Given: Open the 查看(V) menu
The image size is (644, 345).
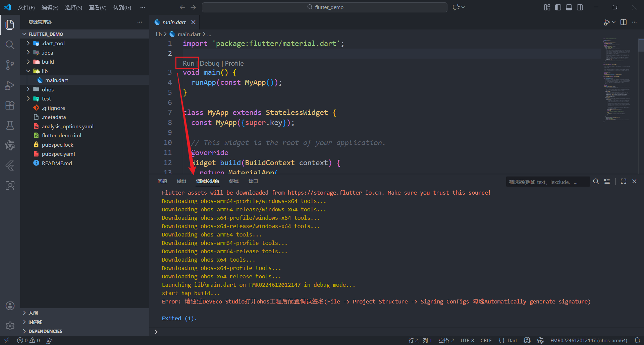Looking at the screenshot, I should click(98, 7).
